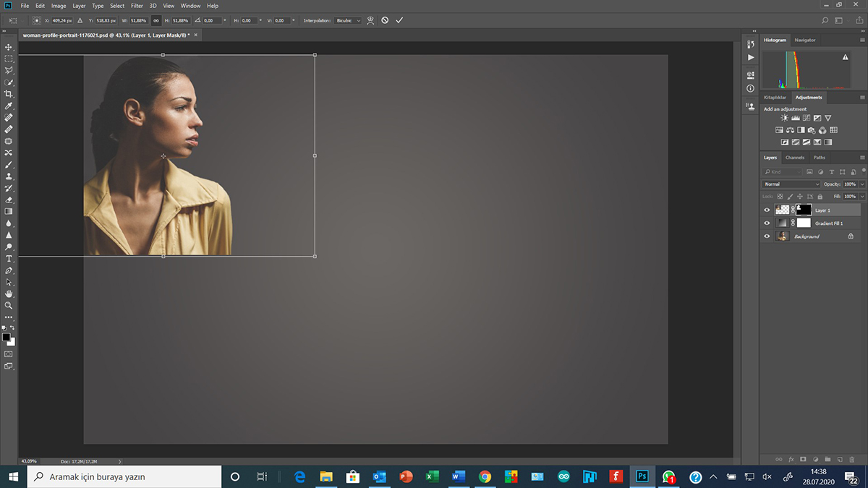Open the blend mode Normal dropdown
The width and height of the screenshot is (868, 488).
coord(791,184)
